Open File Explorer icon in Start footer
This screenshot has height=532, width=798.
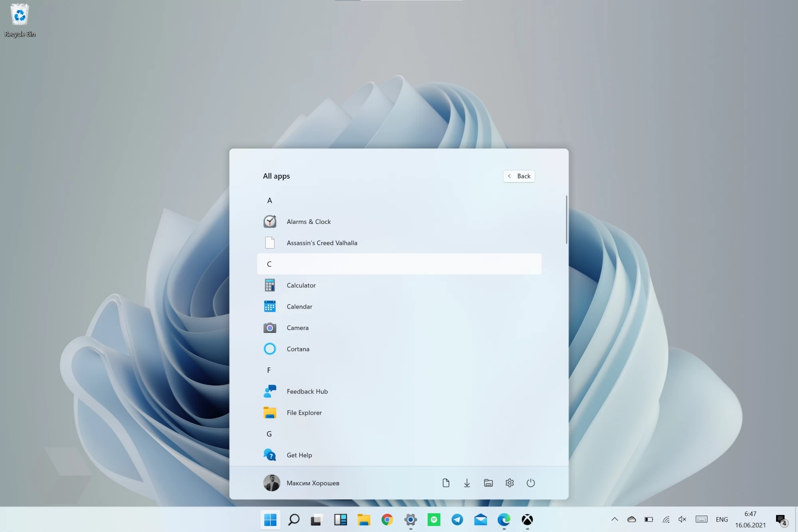488,483
